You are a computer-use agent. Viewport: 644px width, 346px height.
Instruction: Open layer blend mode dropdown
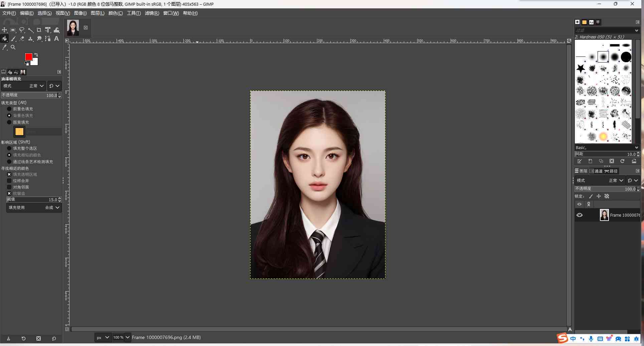pos(600,181)
